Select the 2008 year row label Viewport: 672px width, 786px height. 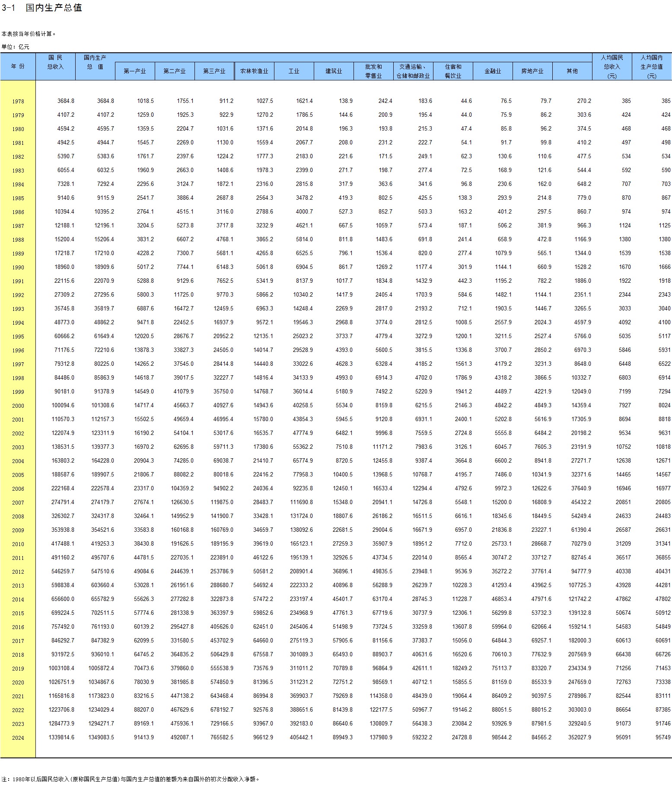click(x=18, y=517)
